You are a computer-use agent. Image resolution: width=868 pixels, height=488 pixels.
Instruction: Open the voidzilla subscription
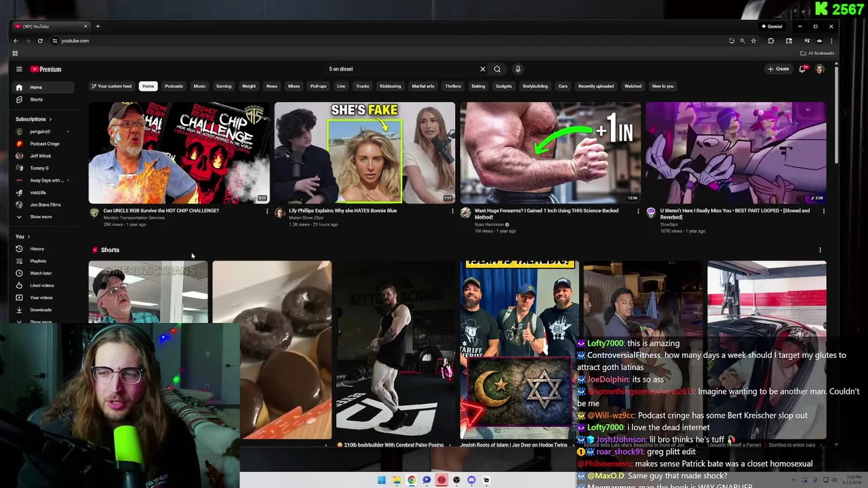43,192
